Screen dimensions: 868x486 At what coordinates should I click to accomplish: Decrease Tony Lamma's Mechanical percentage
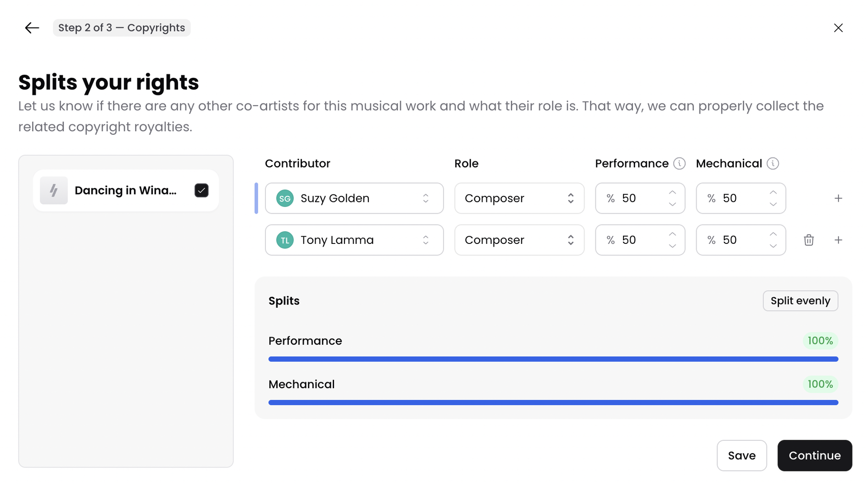tap(773, 246)
